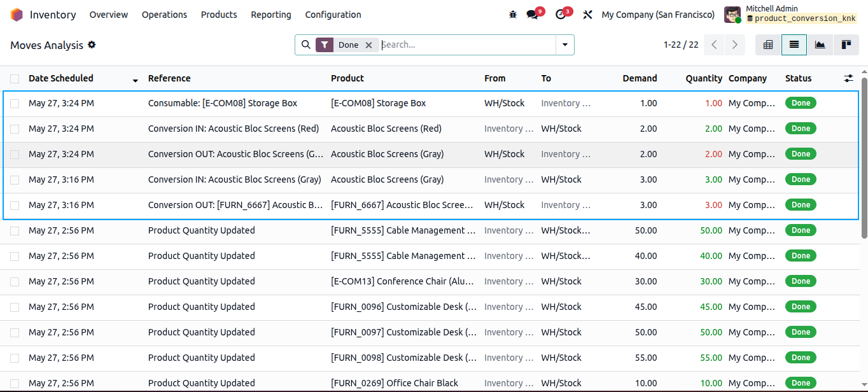Toggle the select-all rows checkbox
This screenshot has height=392, width=868.
click(x=15, y=78)
